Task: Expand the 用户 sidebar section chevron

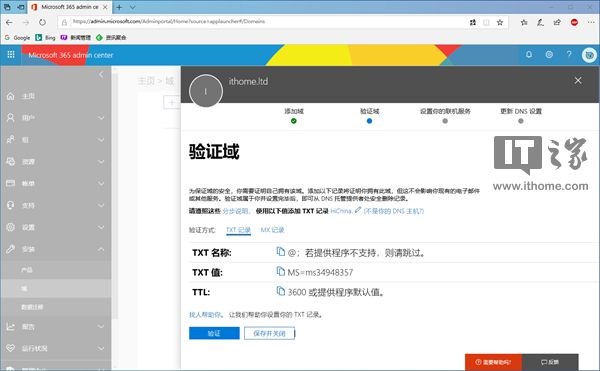Action: coord(101,118)
